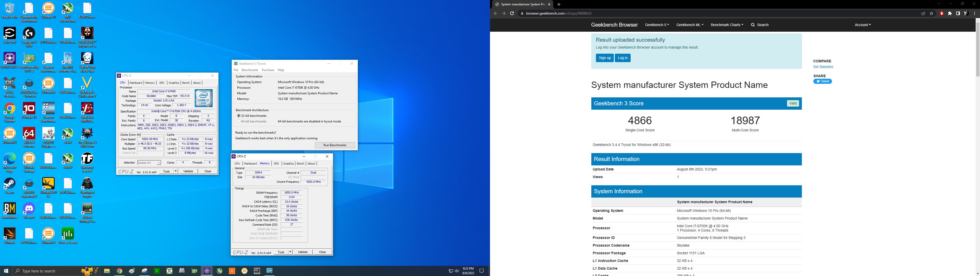Open Chrome tab search chevron

click(x=939, y=4)
